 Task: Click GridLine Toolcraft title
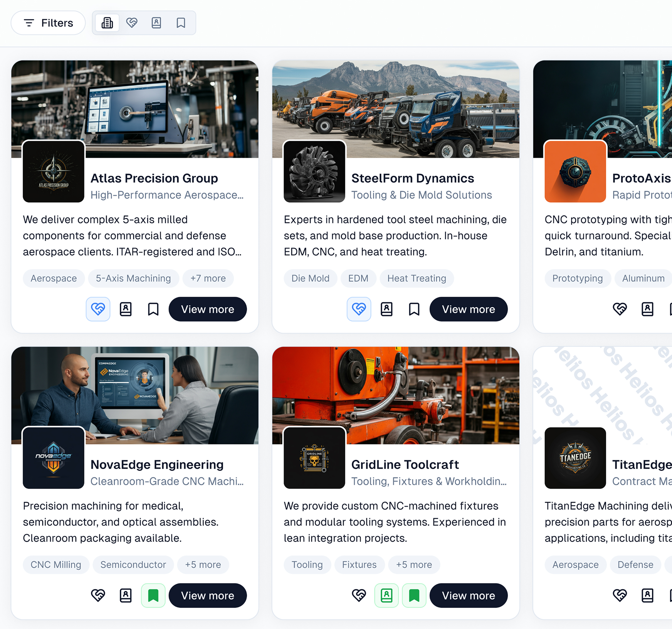point(405,464)
